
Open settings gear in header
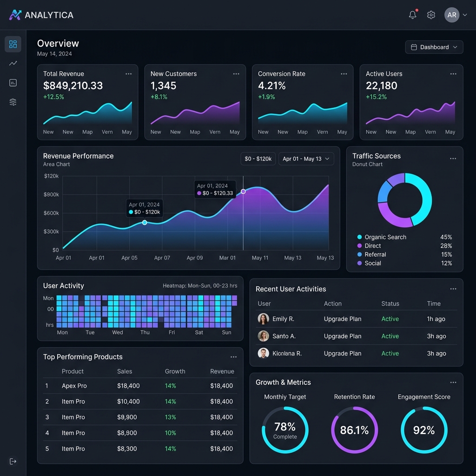tap(431, 15)
